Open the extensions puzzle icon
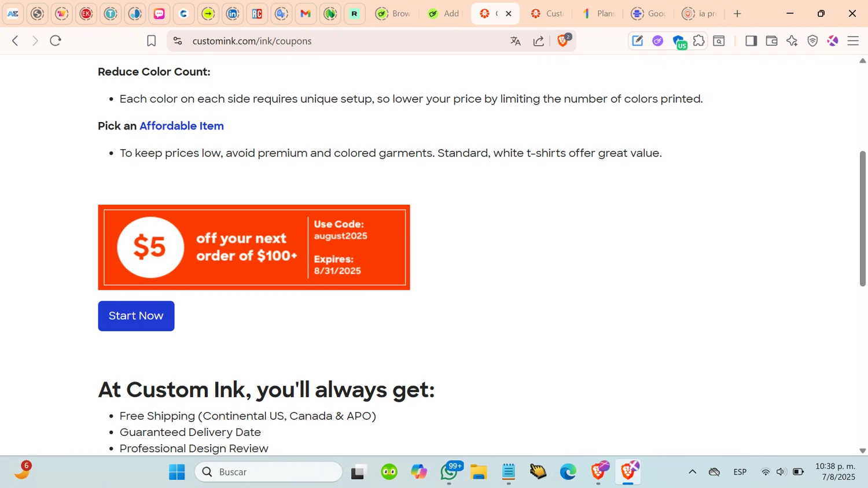 point(699,41)
